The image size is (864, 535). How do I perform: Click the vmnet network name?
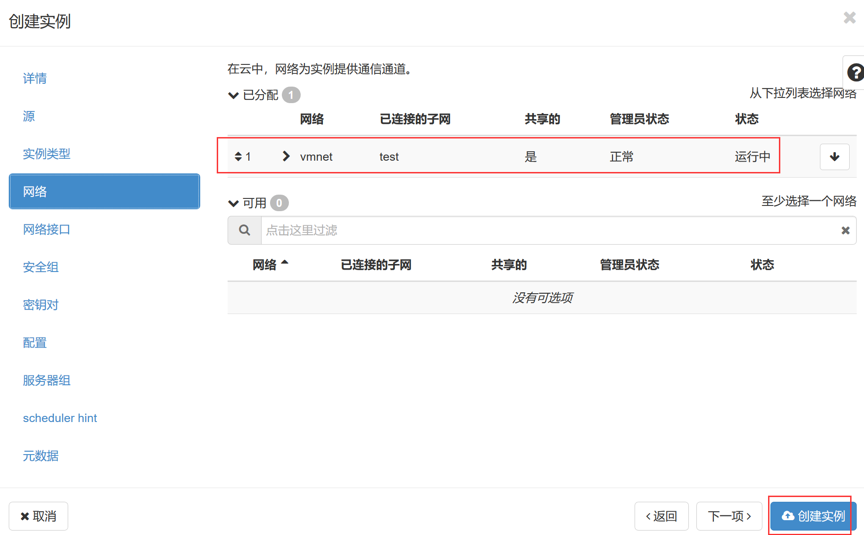pyautogui.click(x=316, y=156)
